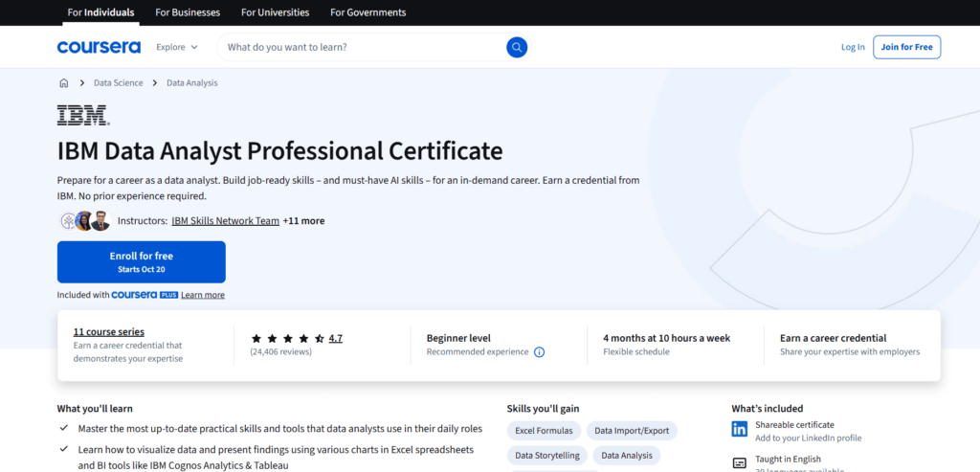
Task: Click the blue search magnifier button
Action: [x=517, y=47]
